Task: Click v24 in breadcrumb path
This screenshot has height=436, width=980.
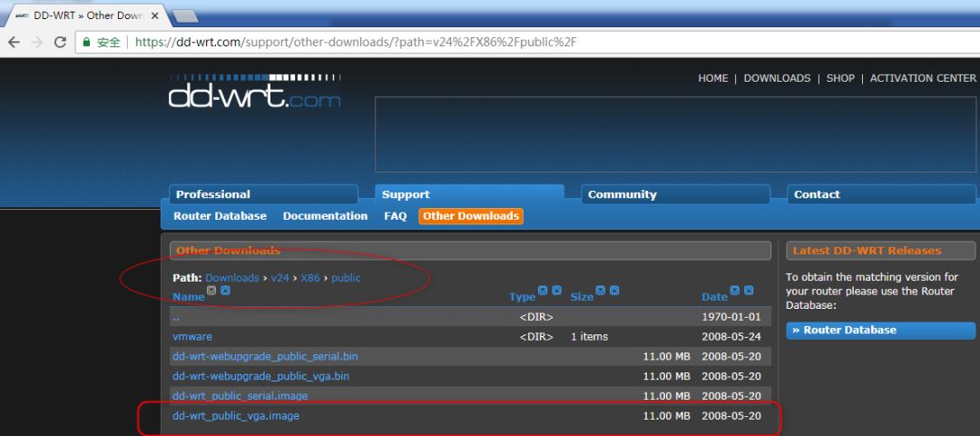Action: [280, 278]
